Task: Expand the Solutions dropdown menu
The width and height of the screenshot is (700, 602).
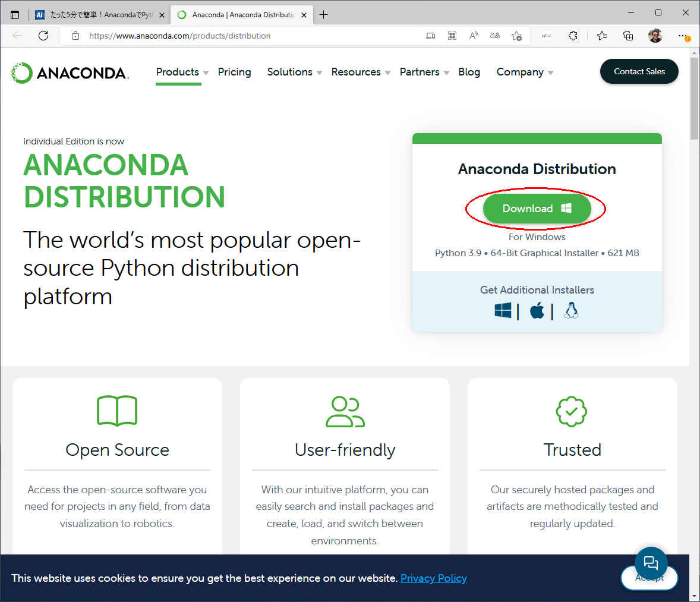Action: (294, 72)
